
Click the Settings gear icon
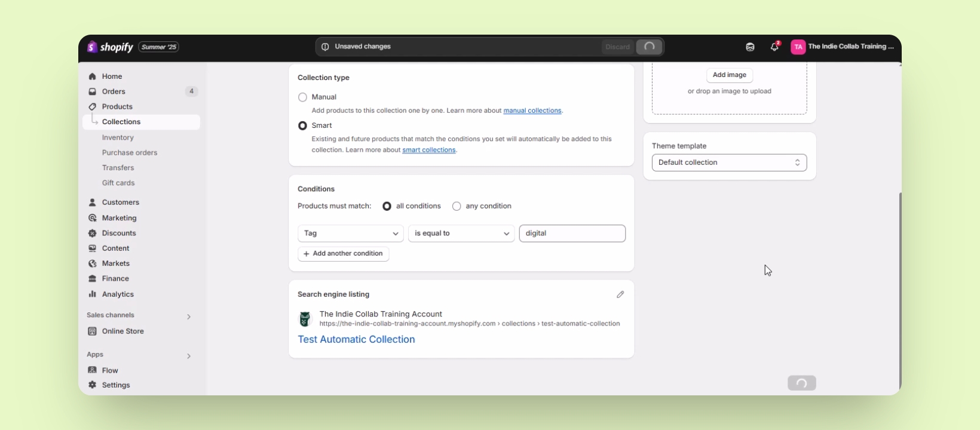click(x=92, y=385)
